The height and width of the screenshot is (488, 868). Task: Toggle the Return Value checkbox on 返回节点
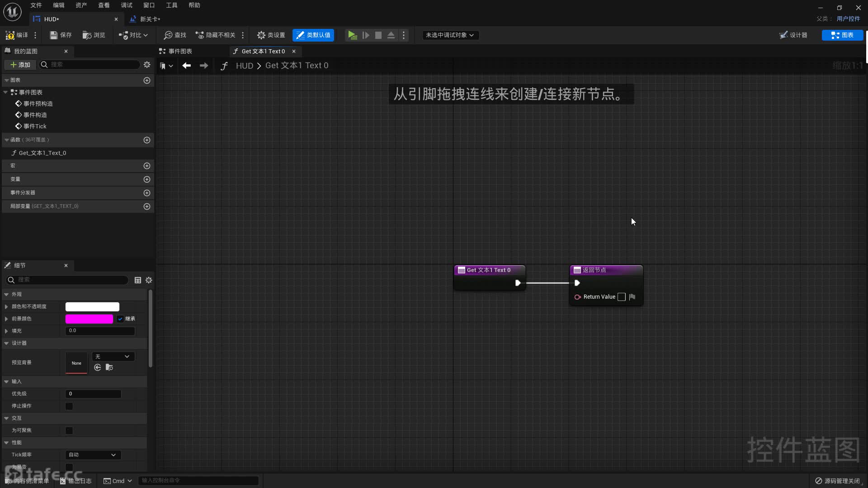click(622, 297)
